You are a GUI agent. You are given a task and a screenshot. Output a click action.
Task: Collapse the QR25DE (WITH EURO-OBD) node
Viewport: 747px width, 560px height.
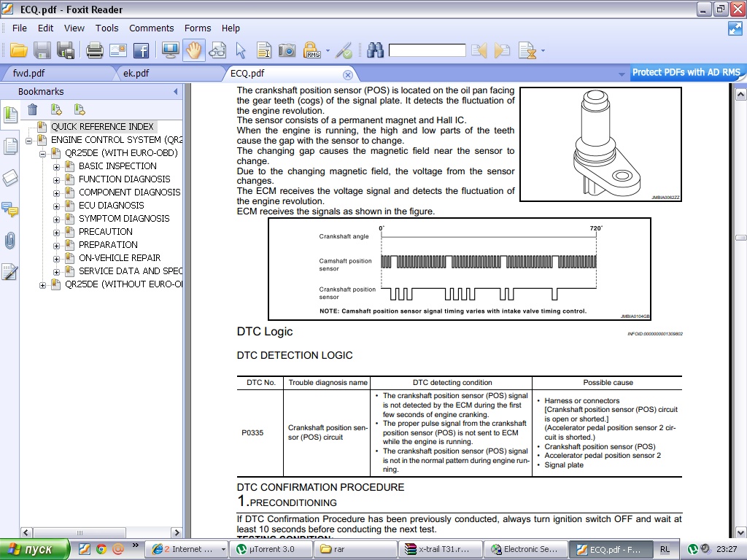pos(42,154)
